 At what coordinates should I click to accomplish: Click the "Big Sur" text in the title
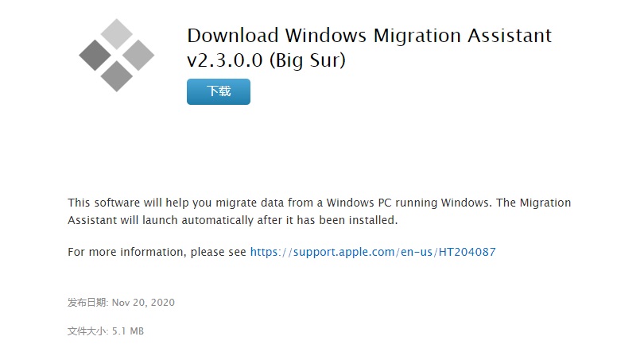click(311, 60)
